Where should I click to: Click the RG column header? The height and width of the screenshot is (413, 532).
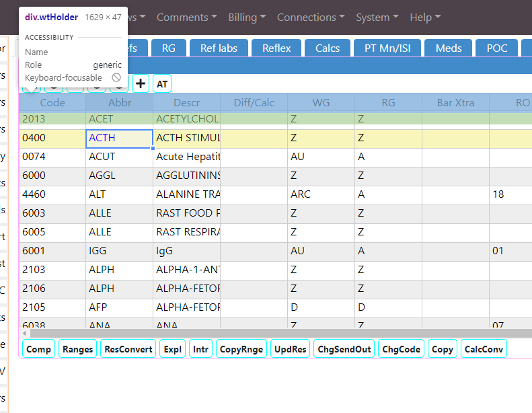point(388,102)
